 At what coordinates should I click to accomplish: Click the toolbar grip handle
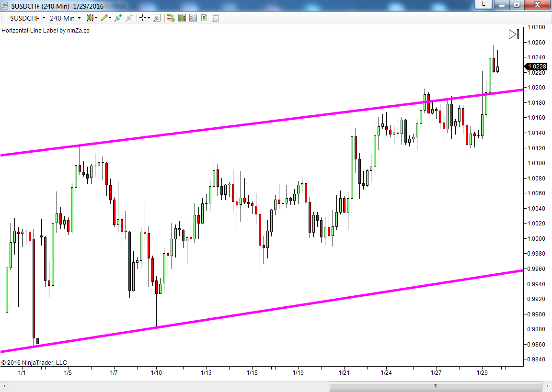3,18
